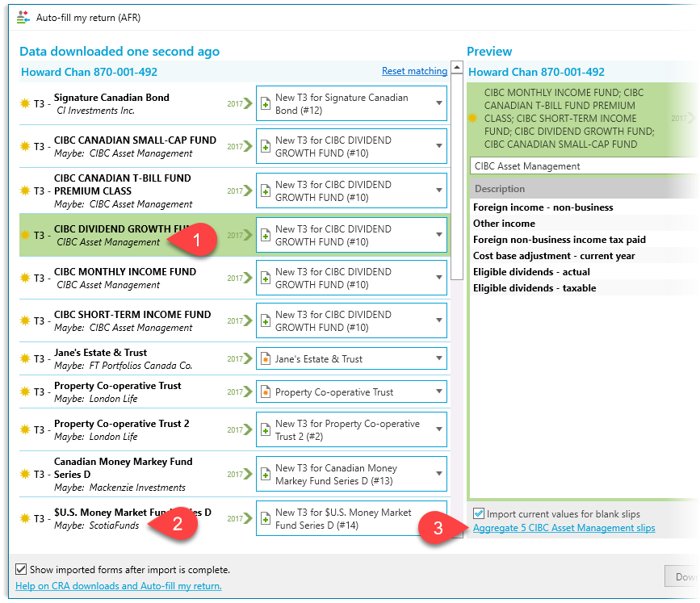The image size is (700, 603).
Task: Click the slip list scrollbar thumb
Action: tap(457, 177)
